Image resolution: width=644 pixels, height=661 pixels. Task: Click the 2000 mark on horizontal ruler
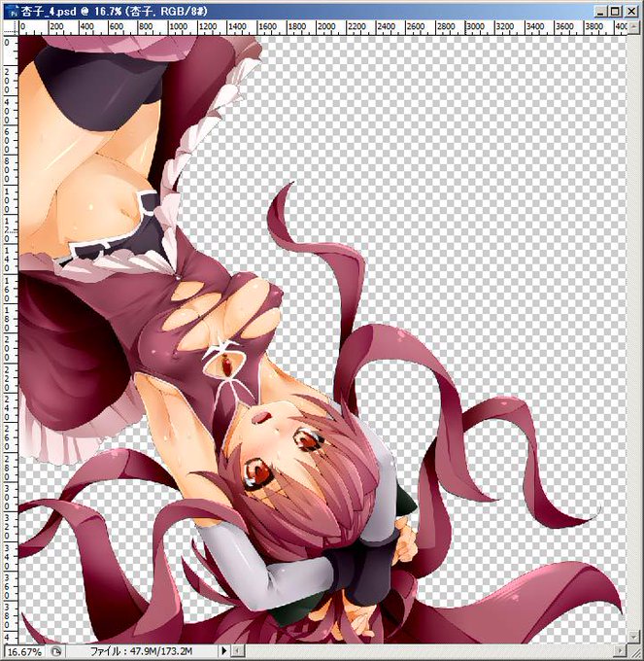point(326,26)
